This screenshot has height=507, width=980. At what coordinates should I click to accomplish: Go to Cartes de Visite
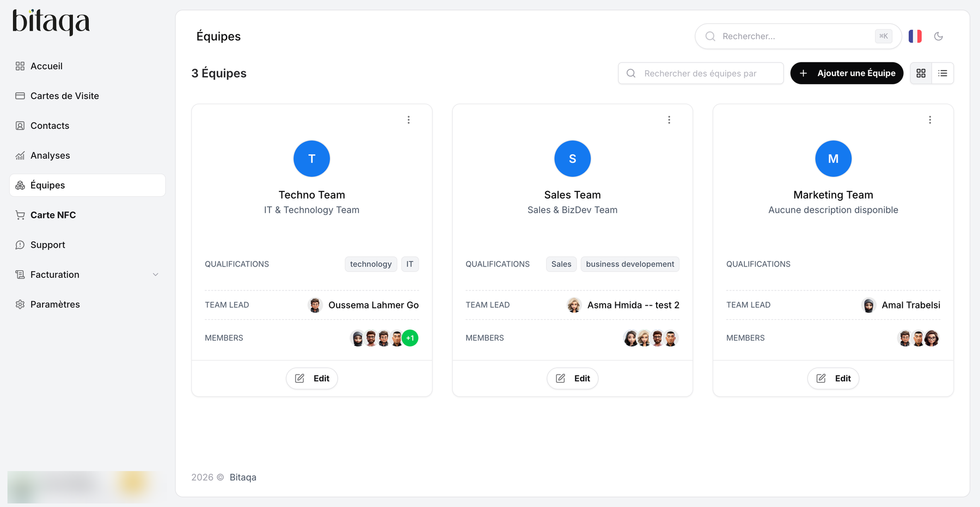point(87,96)
